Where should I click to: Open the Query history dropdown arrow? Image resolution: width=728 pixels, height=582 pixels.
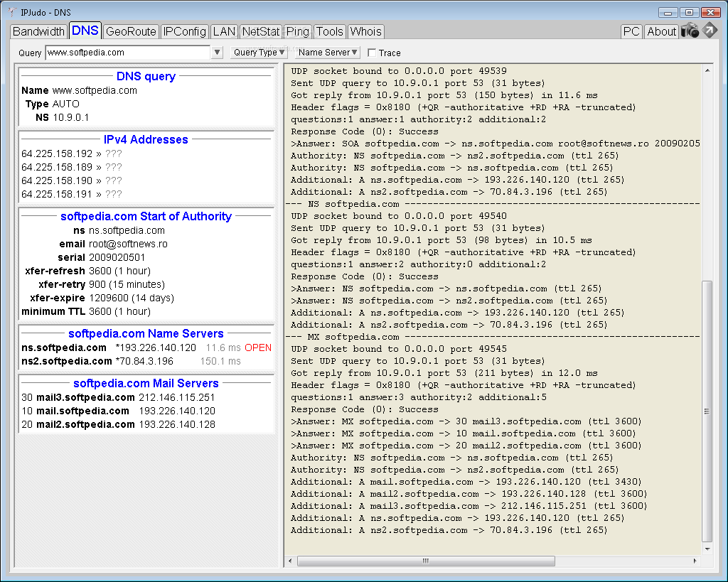217,53
